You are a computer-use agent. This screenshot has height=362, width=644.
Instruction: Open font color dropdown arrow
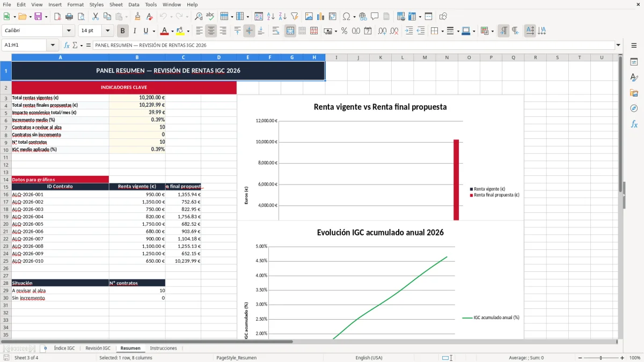173,31
